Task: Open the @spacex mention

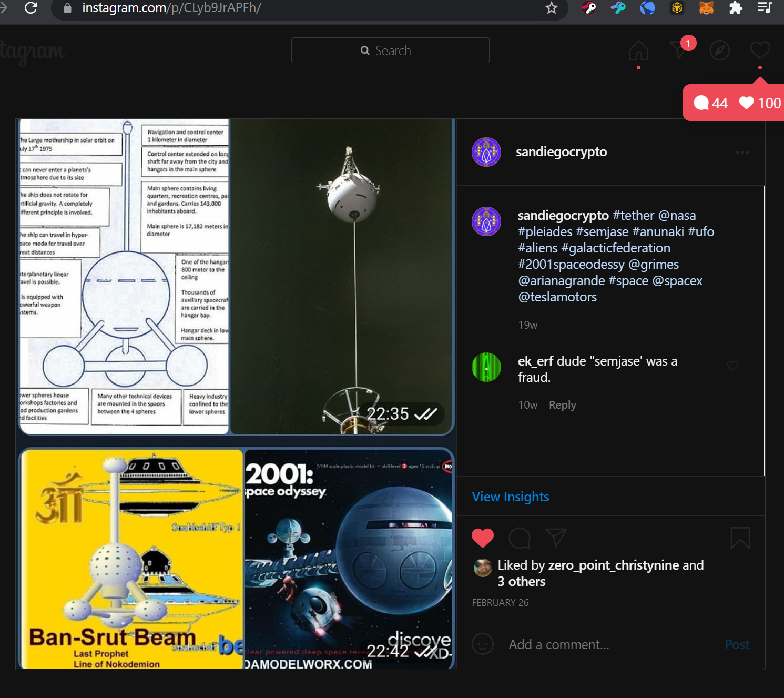Action: coord(678,281)
